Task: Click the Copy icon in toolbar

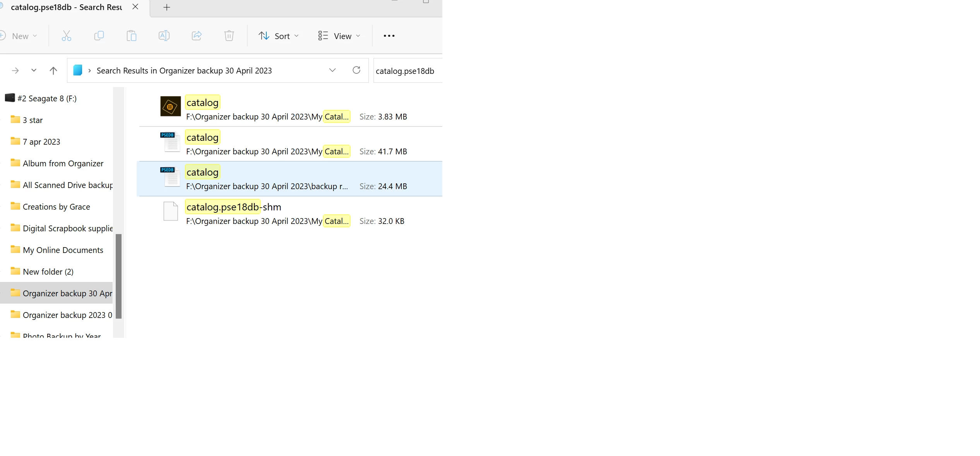Action: click(x=99, y=36)
